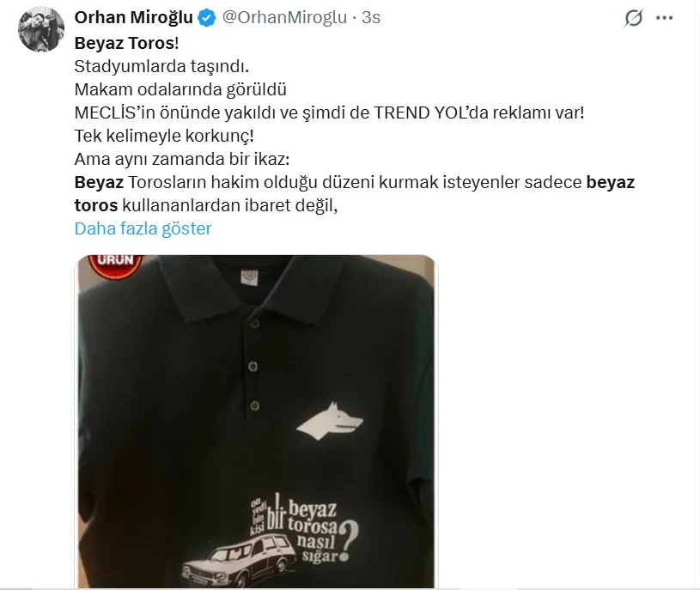Click the red ÜRÜN badge on image

pyautogui.click(x=115, y=265)
